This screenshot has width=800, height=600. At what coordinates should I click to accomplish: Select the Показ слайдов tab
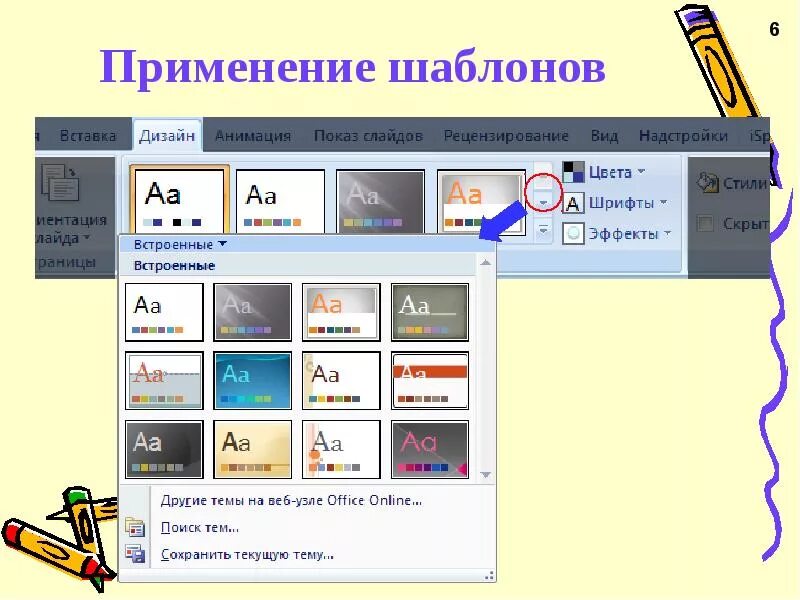pos(368,136)
